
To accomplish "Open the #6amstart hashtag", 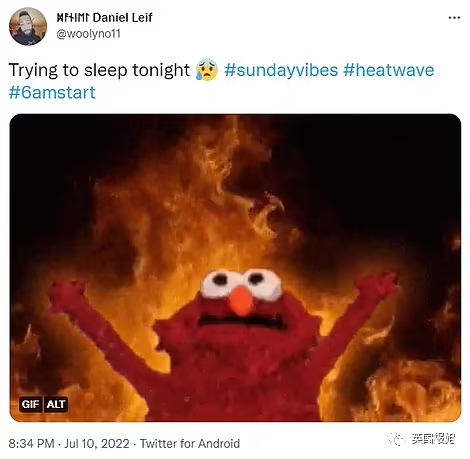I will pyautogui.click(x=52, y=92).
